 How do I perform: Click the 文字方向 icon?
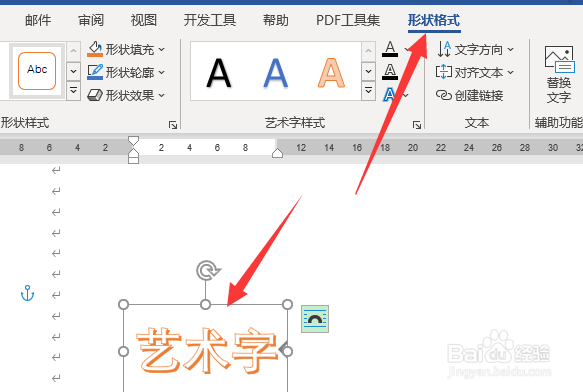coord(444,49)
